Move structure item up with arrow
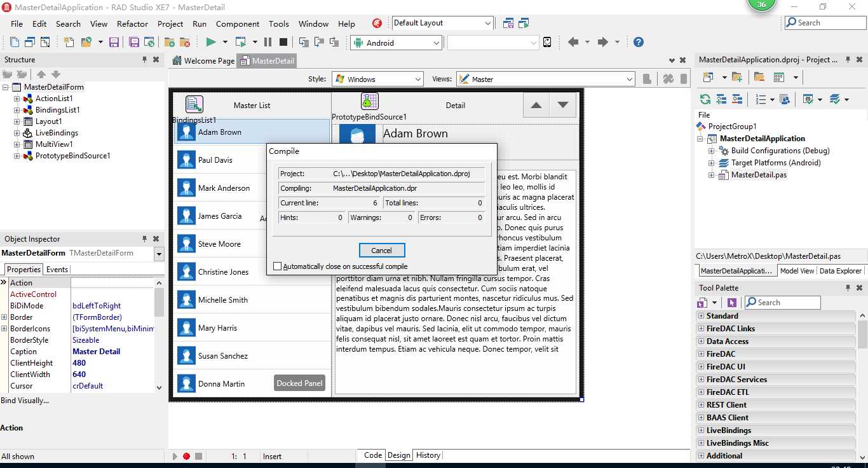Image resolution: width=868 pixels, height=468 pixels. point(41,74)
